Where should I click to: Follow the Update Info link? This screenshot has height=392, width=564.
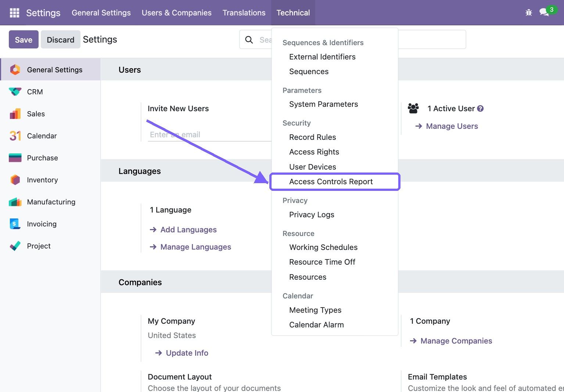[x=182, y=353]
